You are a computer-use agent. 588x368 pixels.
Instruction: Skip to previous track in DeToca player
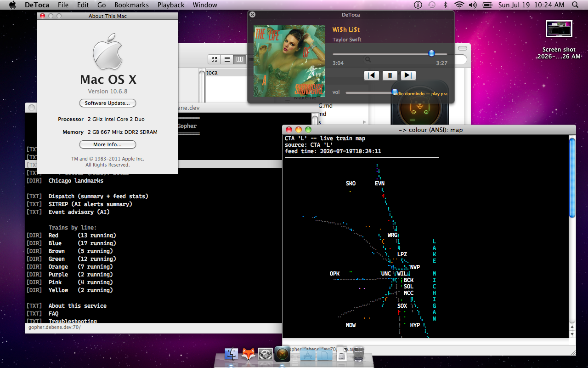pyautogui.click(x=372, y=75)
